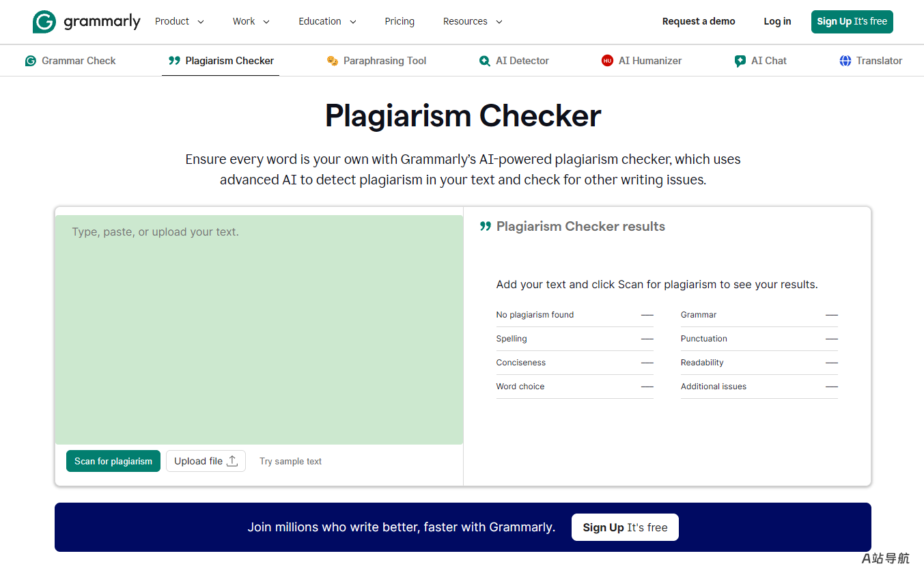The image size is (924, 588).
Task: Click the Upload file button
Action: (206, 461)
